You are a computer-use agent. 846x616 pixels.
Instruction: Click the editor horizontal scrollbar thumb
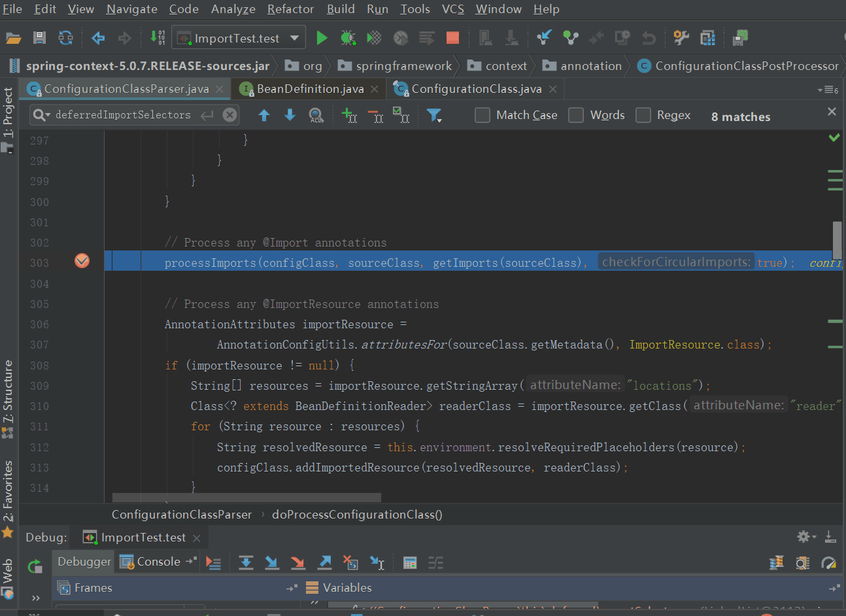click(246, 498)
